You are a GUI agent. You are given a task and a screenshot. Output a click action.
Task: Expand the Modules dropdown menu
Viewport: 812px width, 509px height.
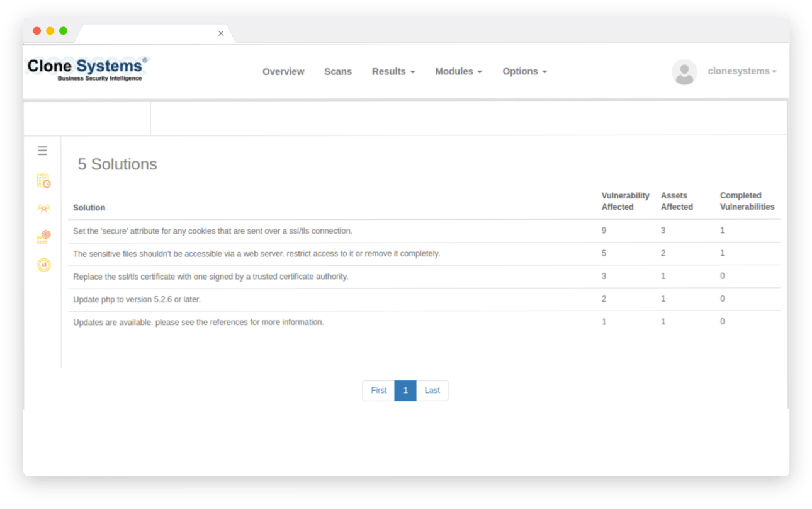point(458,72)
